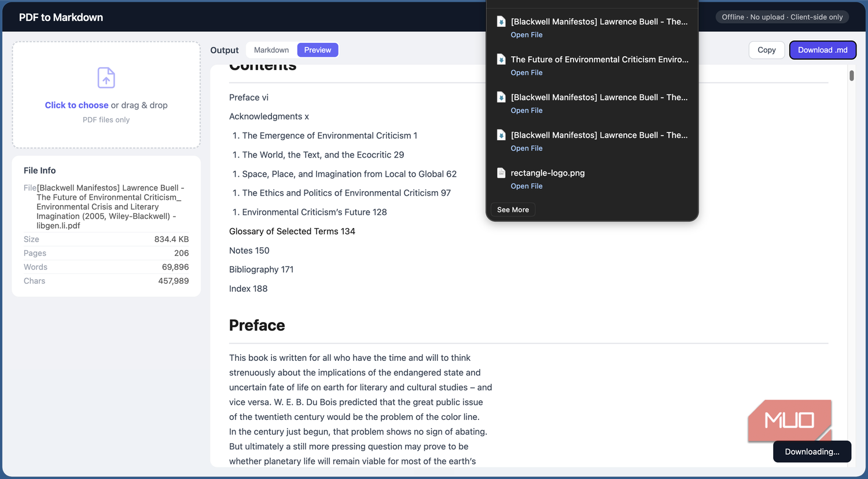This screenshot has width=868, height=479.
Task: Open File for rectangle-logo.png
Action: (x=527, y=186)
